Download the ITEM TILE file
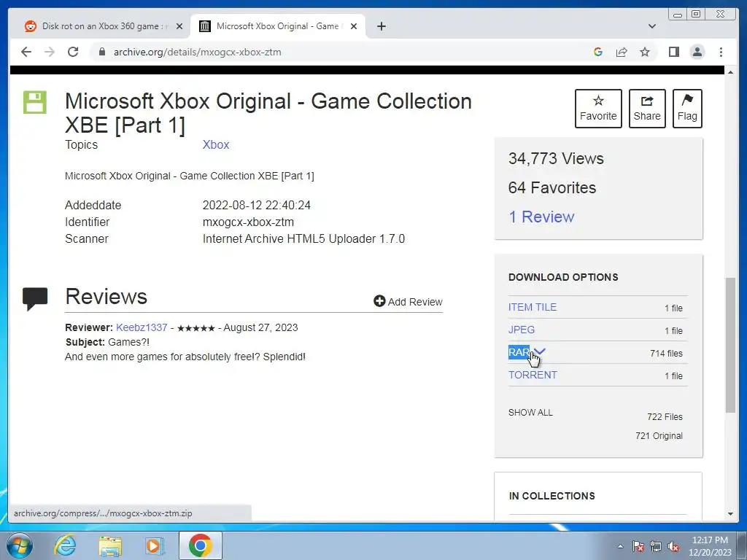 (532, 307)
